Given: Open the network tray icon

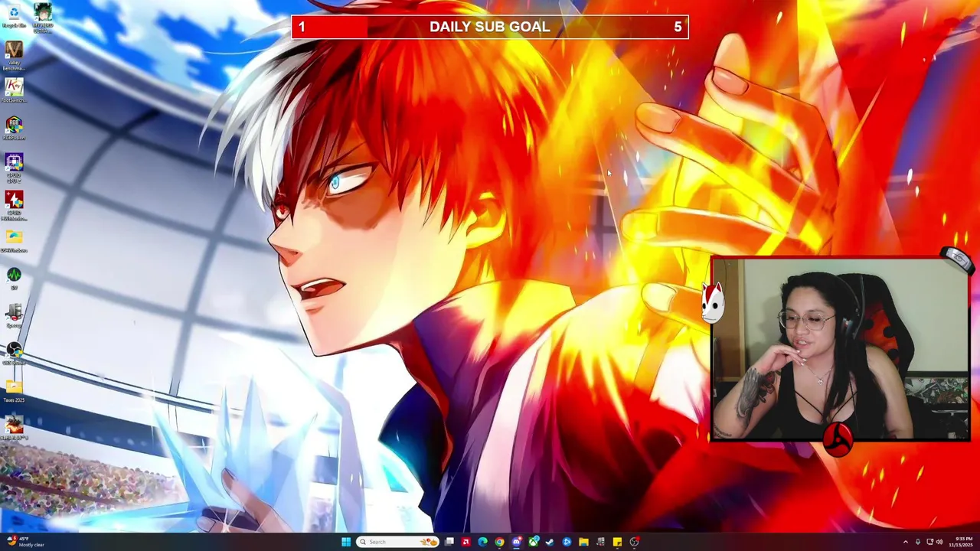Looking at the screenshot, I should click(x=929, y=542).
